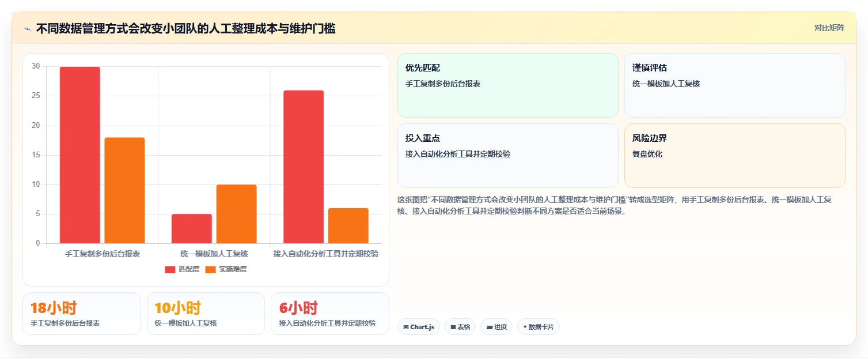Screen dimensions: 868x358
Task: Click the red 匹配度 bar for 手工复制多份后台报表
Action: coord(80,155)
